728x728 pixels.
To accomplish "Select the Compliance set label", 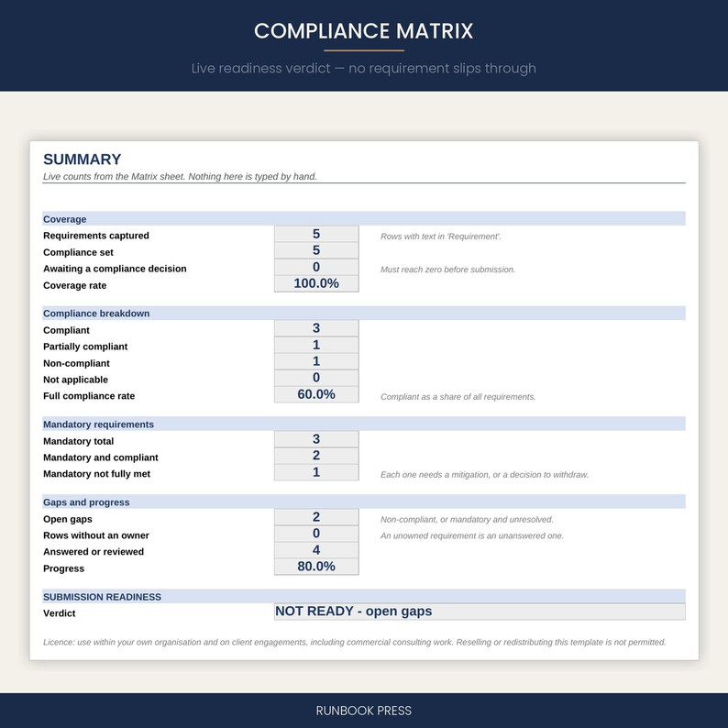I will click(x=78, y=252).
